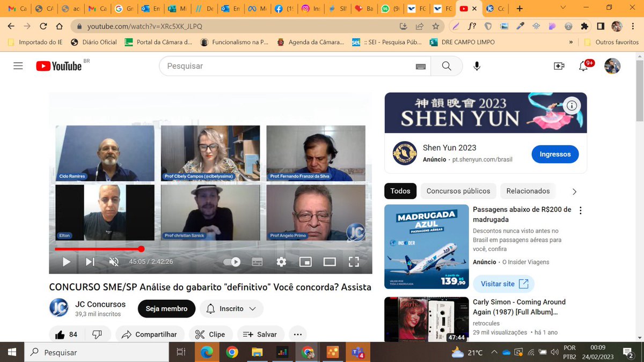Viewport: 644px width, 362px height.
Task: Switch to miniplayer mode
Action: coord(305,262)
